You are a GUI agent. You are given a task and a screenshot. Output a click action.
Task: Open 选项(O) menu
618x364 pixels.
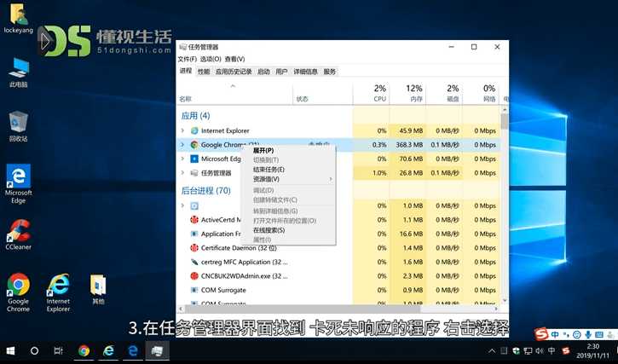(x=211, y=59)
